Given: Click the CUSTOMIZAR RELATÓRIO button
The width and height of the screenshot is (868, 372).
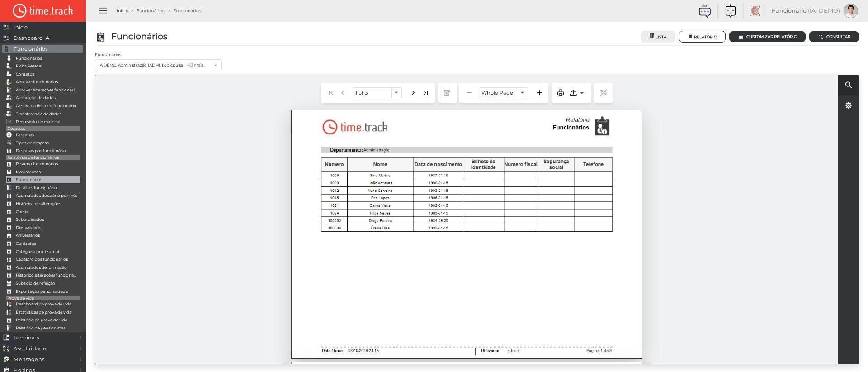Looking at the screenshot, I should pyautogui.click(x=767, y=37).
